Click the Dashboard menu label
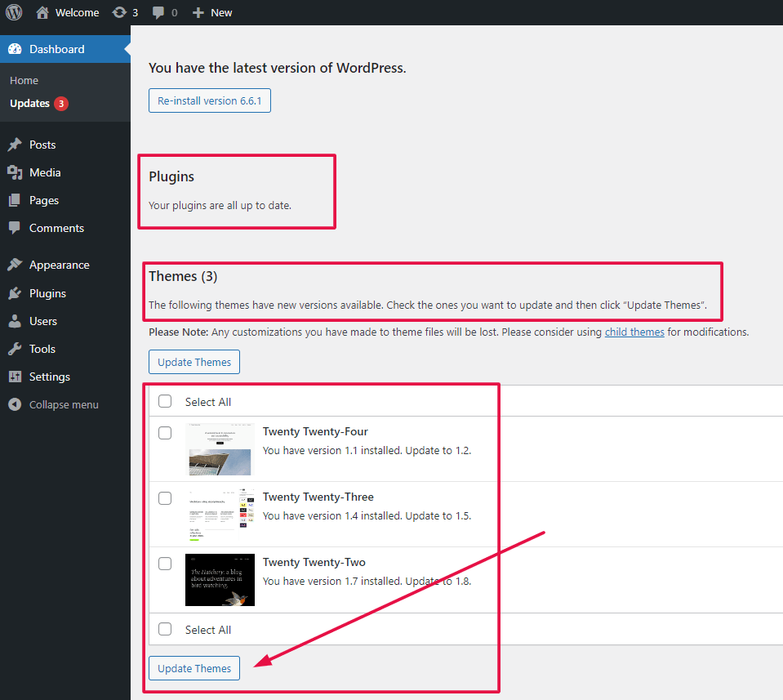 click(57, 49)
